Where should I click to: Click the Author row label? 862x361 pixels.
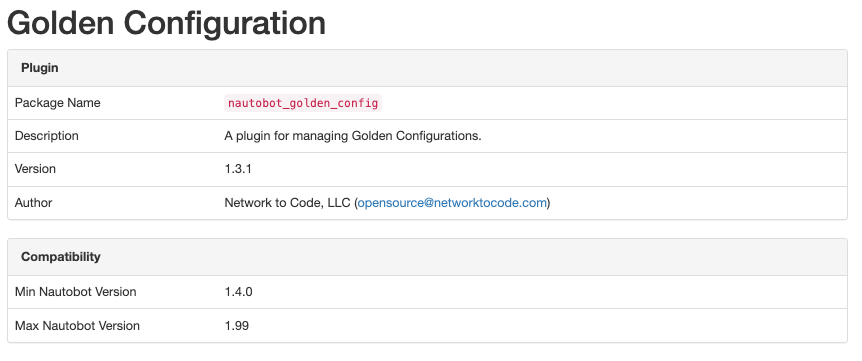click(x=34, y=203)
